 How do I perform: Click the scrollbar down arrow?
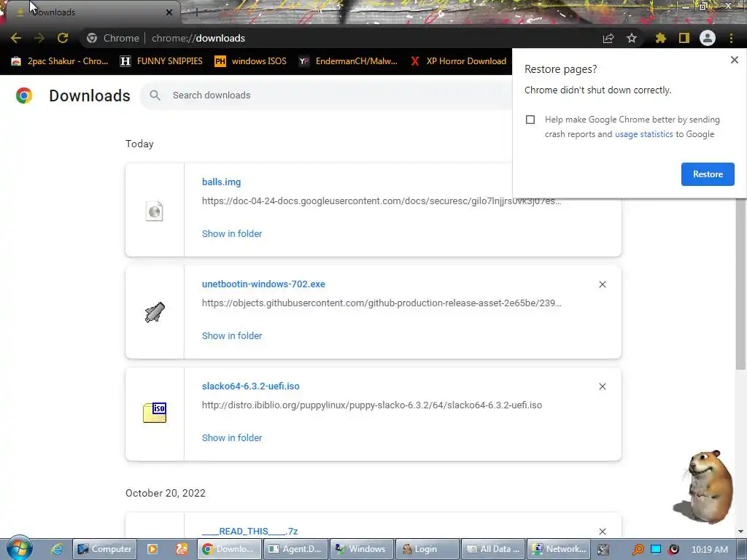click(740, 532)
